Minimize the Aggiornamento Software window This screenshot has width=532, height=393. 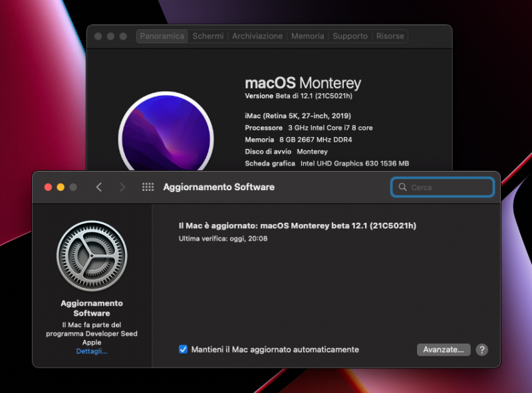[61, 188]
